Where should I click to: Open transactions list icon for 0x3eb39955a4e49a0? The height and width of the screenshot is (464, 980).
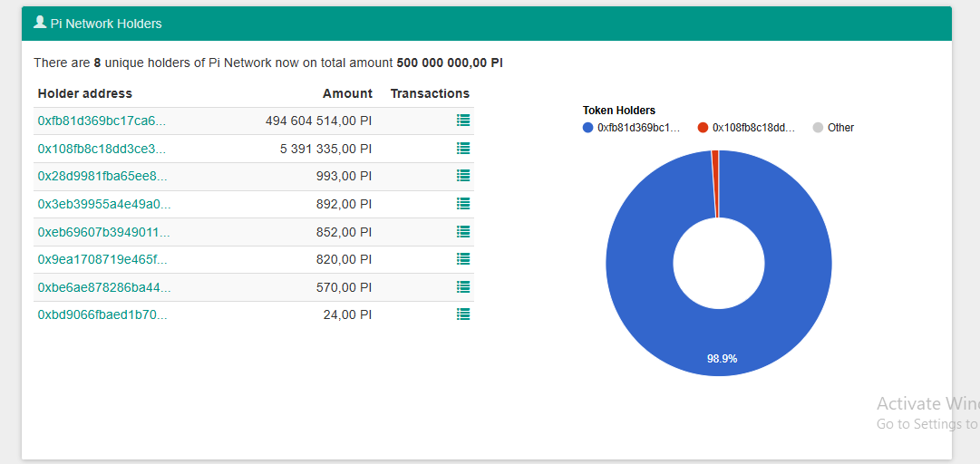coord(463,203)
